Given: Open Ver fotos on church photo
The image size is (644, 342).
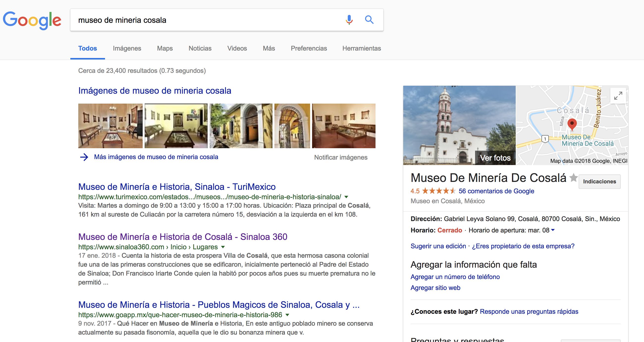Looking at the screenshot, I should (495, 158).
